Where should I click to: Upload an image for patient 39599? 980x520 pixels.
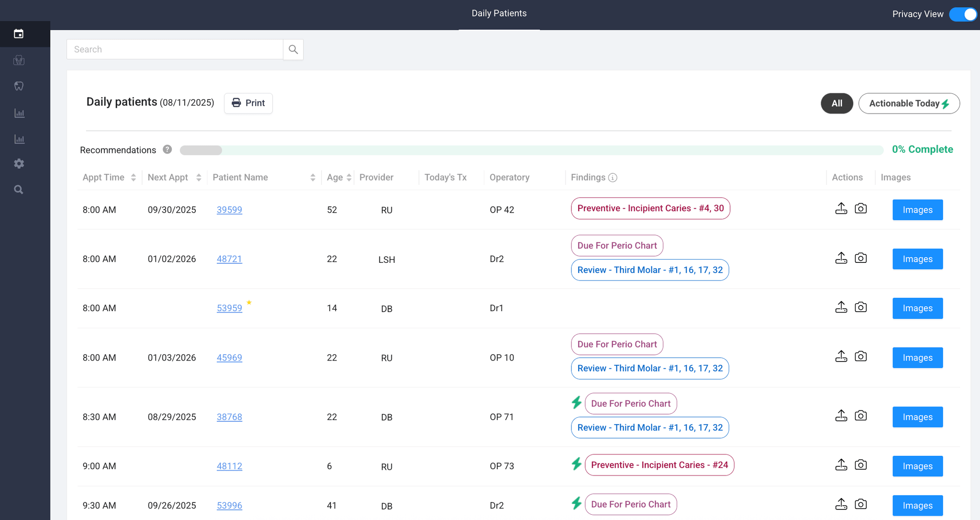pos(841,209)
